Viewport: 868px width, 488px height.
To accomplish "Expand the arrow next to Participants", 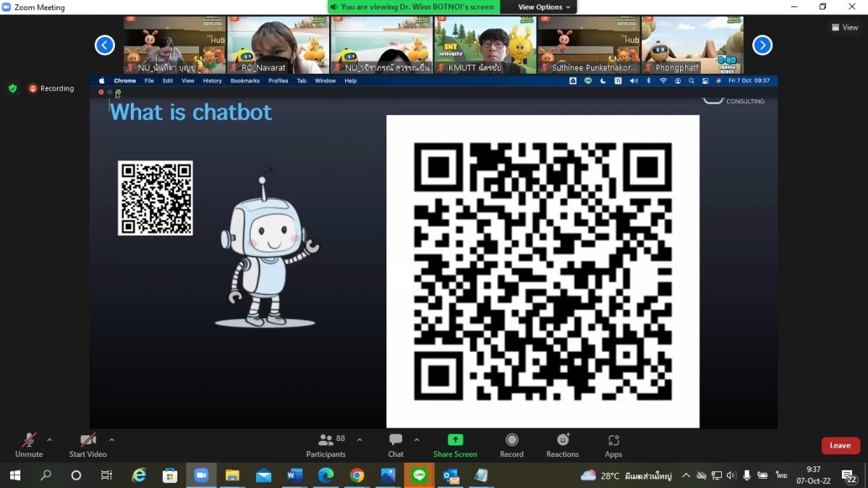I will click(x=359, y=440).
